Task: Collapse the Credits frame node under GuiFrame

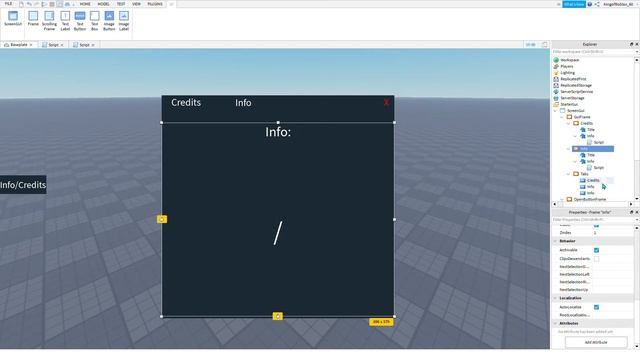Action: (x=568, y=123)
